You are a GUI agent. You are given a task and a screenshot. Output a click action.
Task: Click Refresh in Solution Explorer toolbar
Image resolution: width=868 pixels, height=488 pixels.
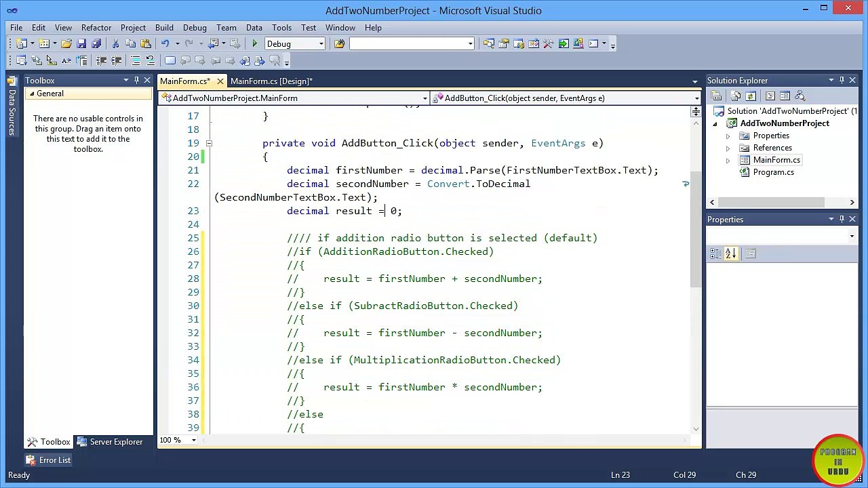751,96
